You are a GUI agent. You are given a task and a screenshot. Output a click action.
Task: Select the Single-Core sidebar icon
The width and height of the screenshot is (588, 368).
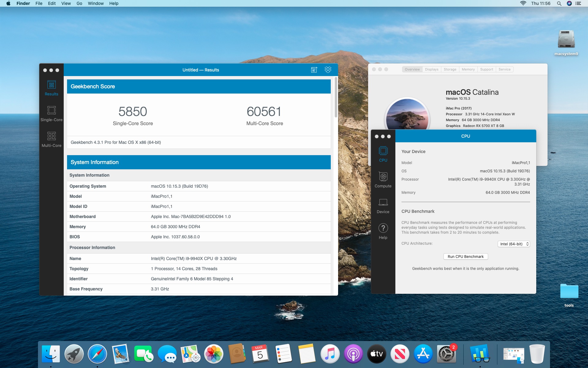51,110
